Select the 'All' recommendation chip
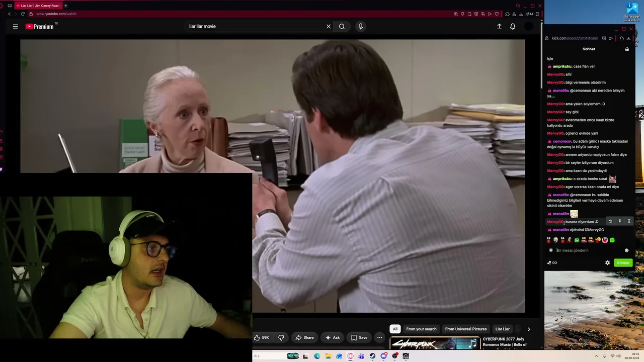Screen dimensions: 644x362 [395, 329]
